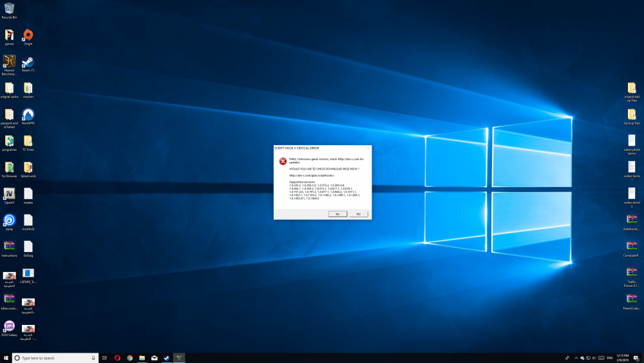Viewport: 644px width, 363px height.
Task: Click the Mail icon in the taskbar
Action: tap(155, 358)
